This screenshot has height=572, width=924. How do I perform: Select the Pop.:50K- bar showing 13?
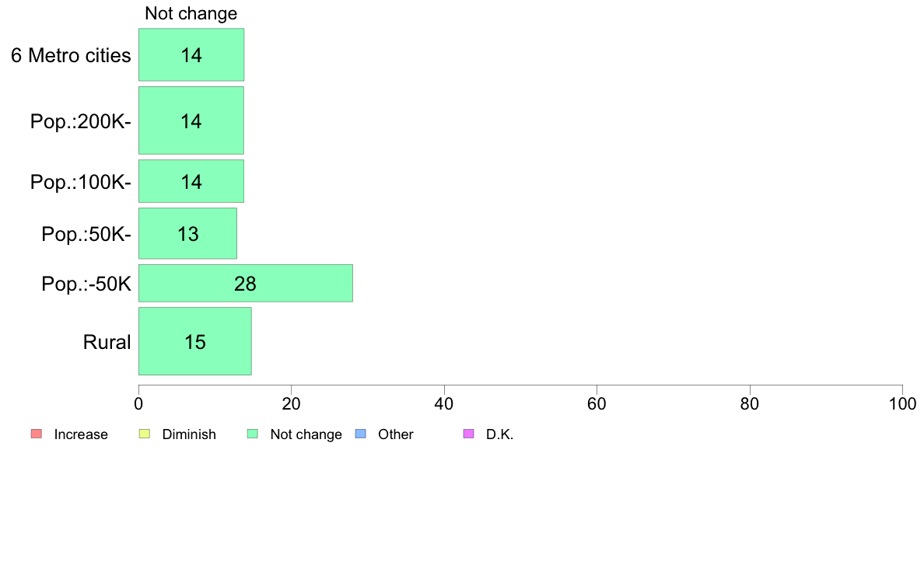[188, 233]
